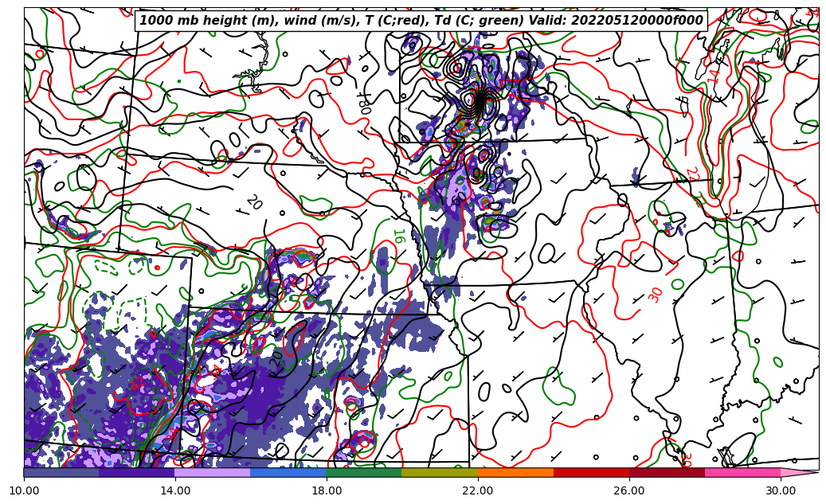This screenshot has width=826, height=504.
Task: Click the plot title text at top
Action: pyautogui.click(x=421, y=21)
